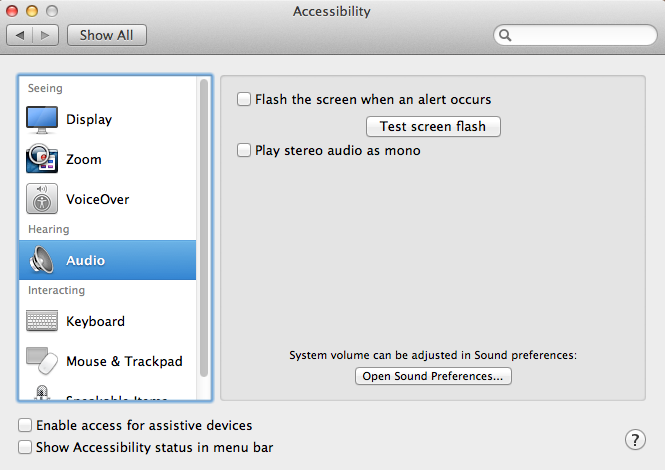665x470 pixels.
Task: Click the search magnifier icon
Action: (x=505, y=35)
